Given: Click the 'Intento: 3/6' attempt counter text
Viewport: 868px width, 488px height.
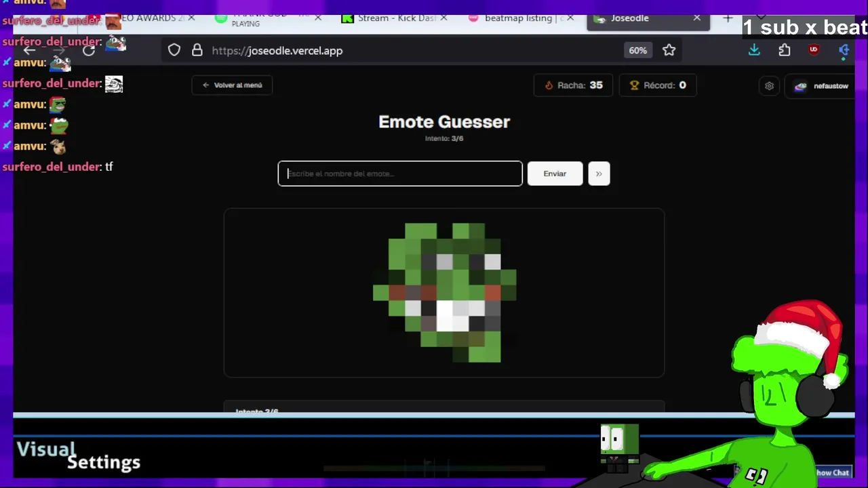Looking at the screenshot, I should click(x=444, y=138).
